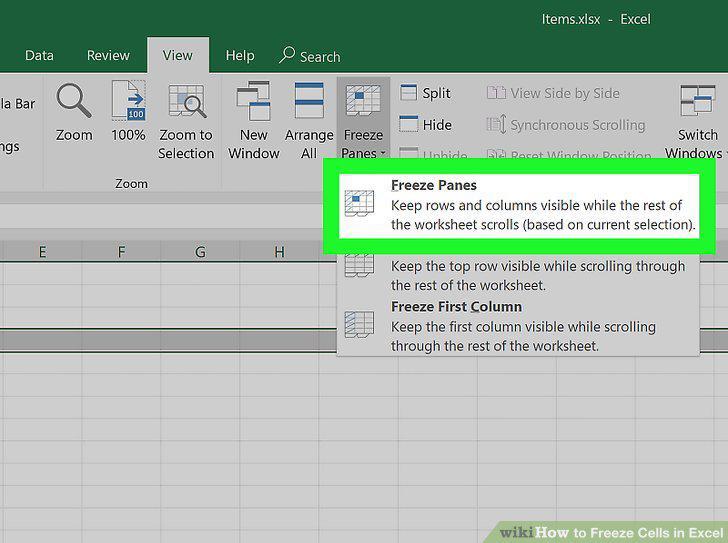
Task: Open a New Window
Action: pos(254,120)
